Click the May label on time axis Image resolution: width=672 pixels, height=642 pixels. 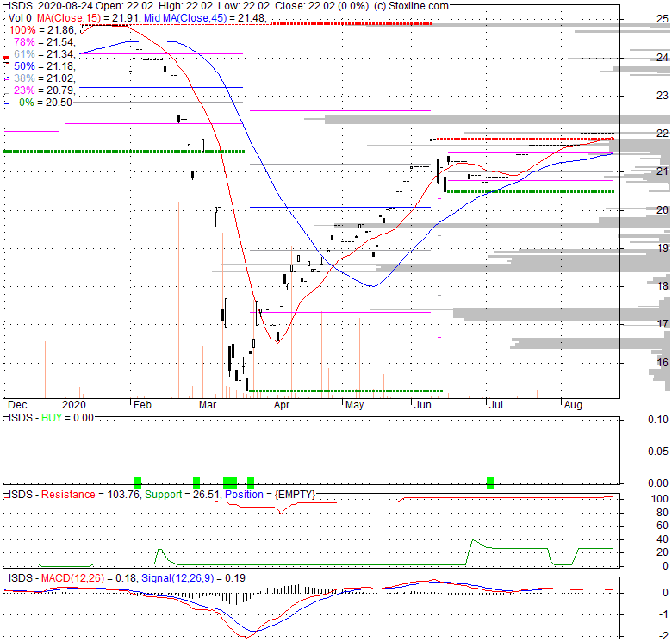pyautogui.click(x=354, y=404)
